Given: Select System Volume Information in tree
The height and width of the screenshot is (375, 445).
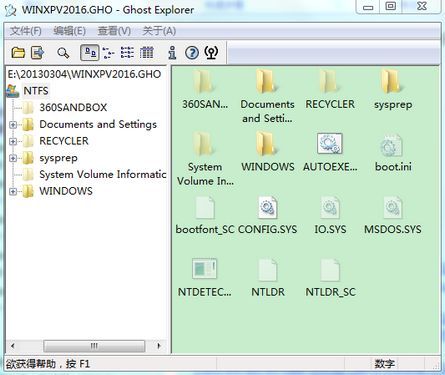Looking at the screenshot, I should tap(103, 174).
